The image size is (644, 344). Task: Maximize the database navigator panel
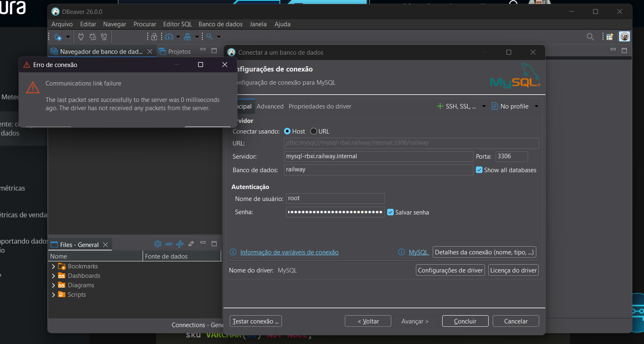(214, 51)
